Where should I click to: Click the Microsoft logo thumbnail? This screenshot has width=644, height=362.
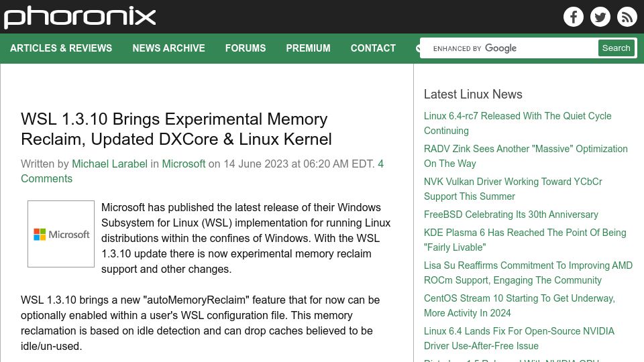61,234
